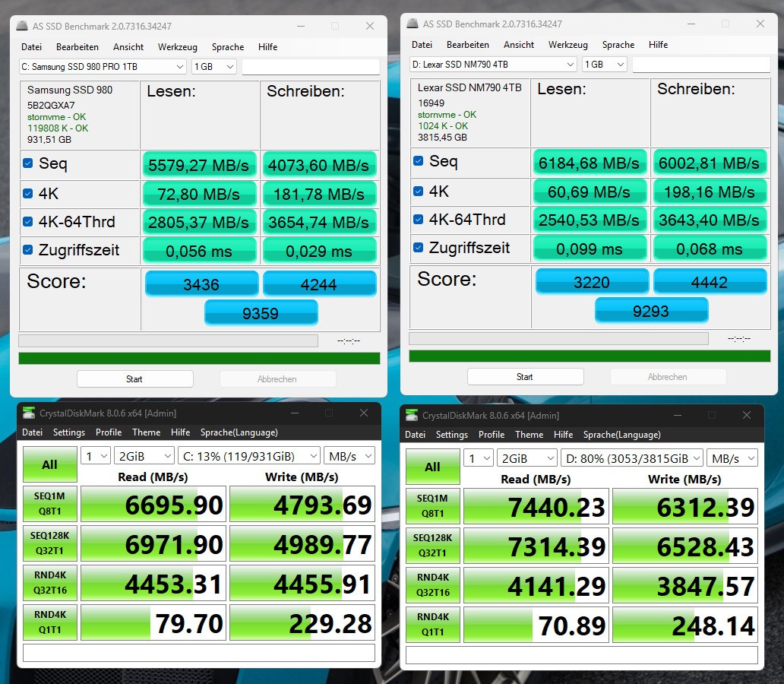Open MB/s unit dropdown in D: CrystalDiskMark window

click(732, 458)
